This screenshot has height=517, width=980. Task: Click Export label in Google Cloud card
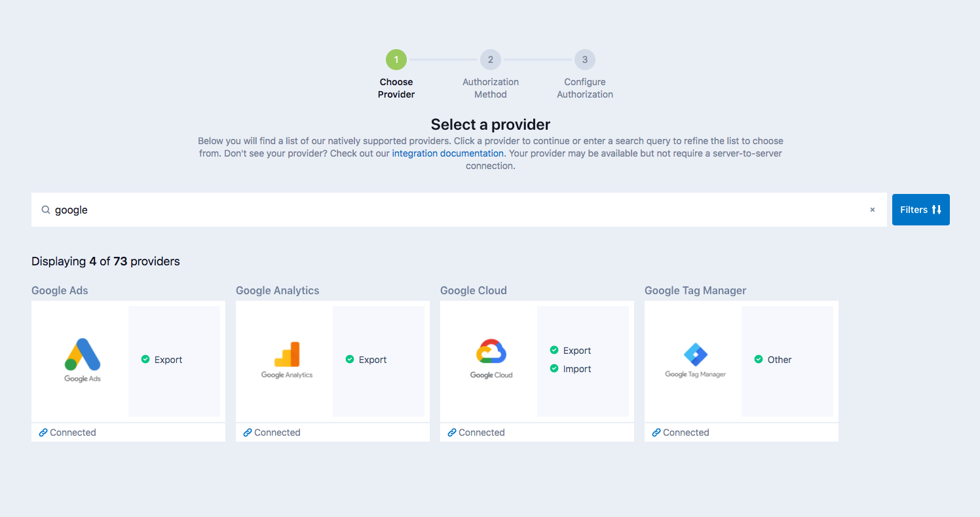577,351
